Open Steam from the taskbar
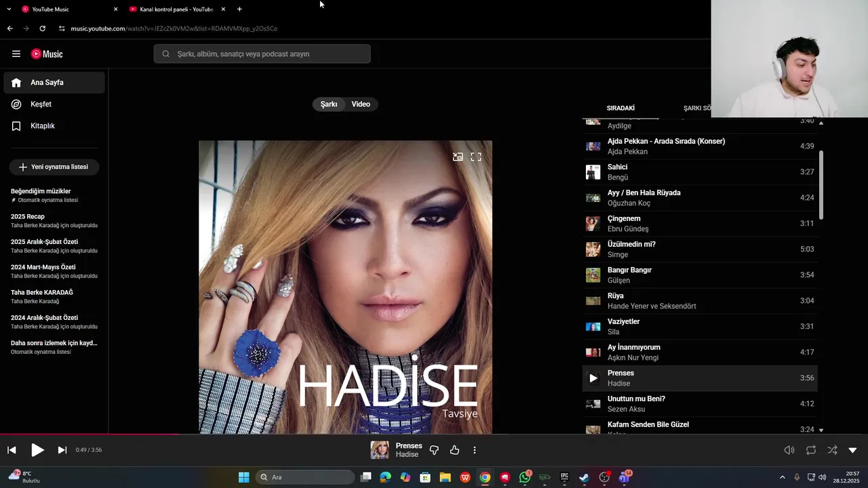 coord(584,477)
